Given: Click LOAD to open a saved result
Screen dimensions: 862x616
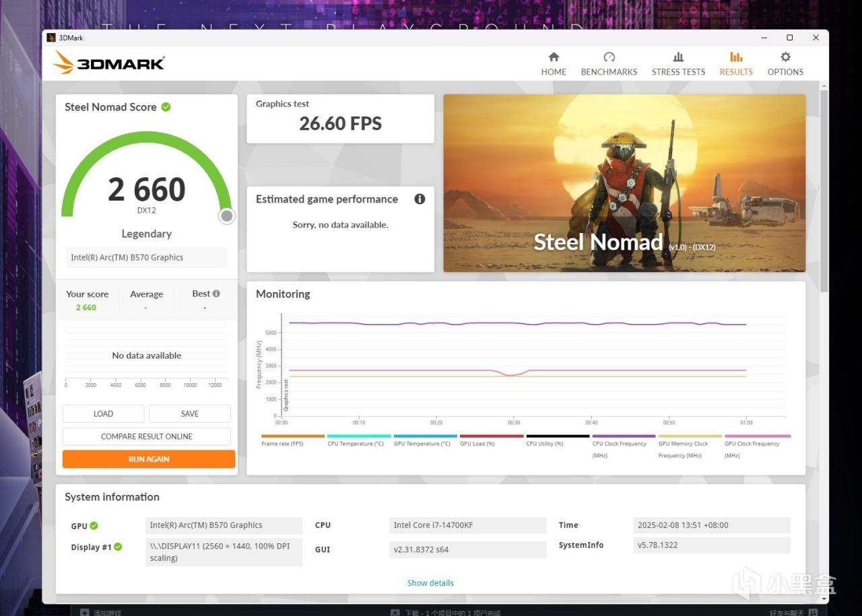Looking at the screenshot, I should coord(103,413).
